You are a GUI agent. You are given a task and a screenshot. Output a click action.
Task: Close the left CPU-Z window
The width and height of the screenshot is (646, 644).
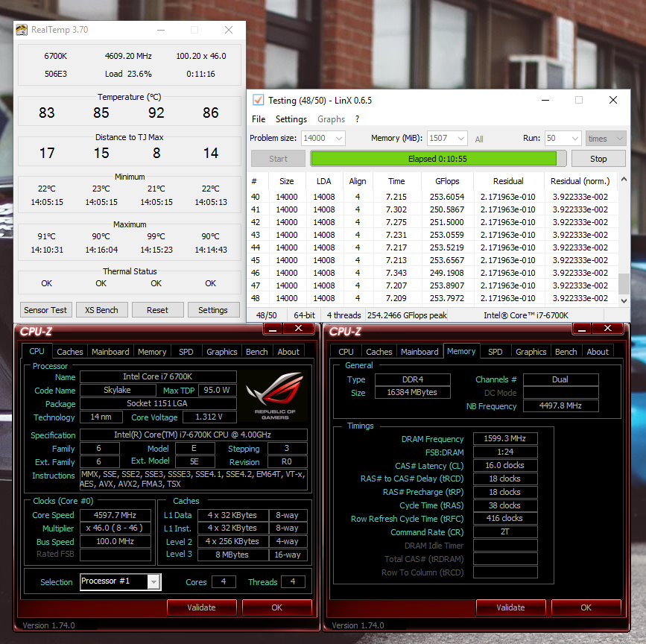[x=299, y=329]
